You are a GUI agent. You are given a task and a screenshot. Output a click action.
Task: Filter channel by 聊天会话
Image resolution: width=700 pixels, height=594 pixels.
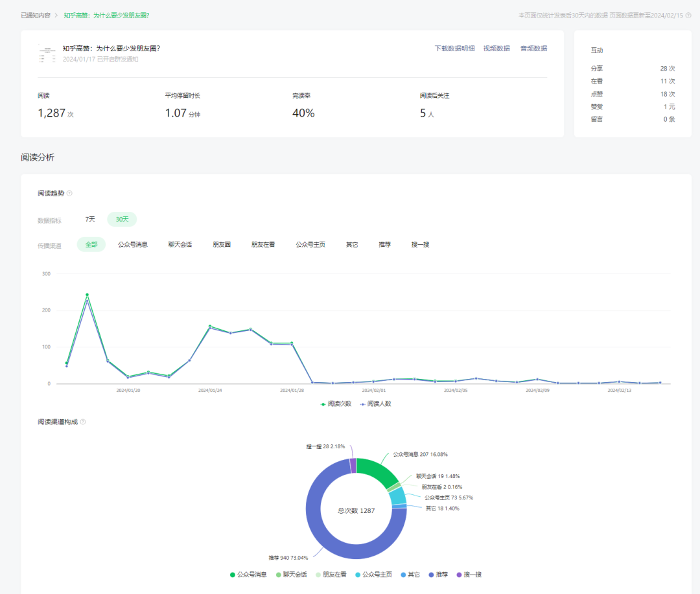[180, 245]
